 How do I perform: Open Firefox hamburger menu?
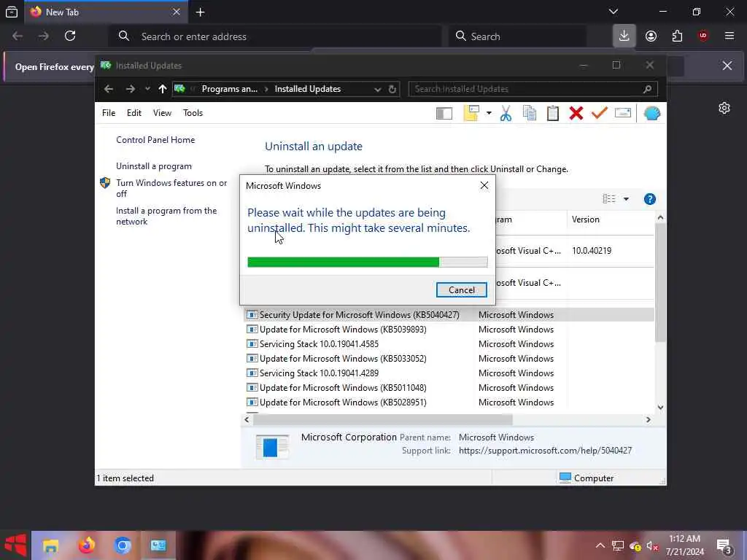pos(729,36)
